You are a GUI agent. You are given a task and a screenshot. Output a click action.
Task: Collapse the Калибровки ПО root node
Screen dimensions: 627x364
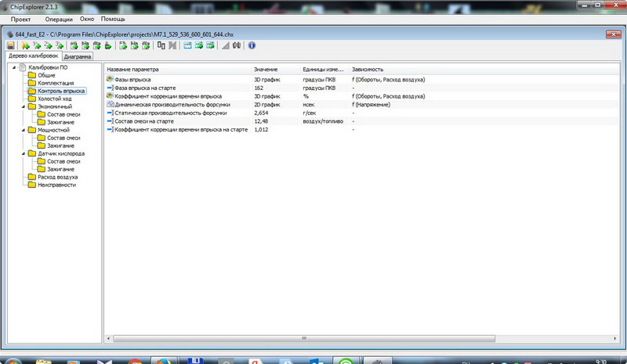(14, 68)
